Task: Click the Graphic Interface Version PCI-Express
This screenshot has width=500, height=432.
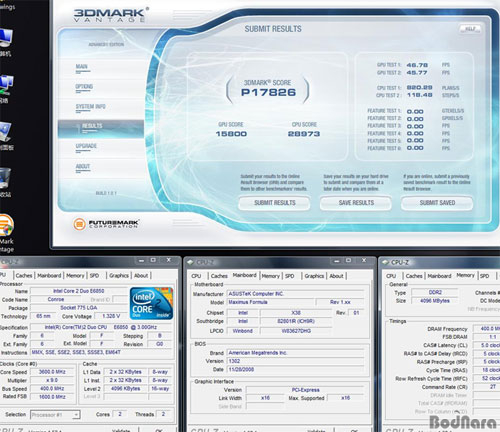Action: tap(305, 390)
